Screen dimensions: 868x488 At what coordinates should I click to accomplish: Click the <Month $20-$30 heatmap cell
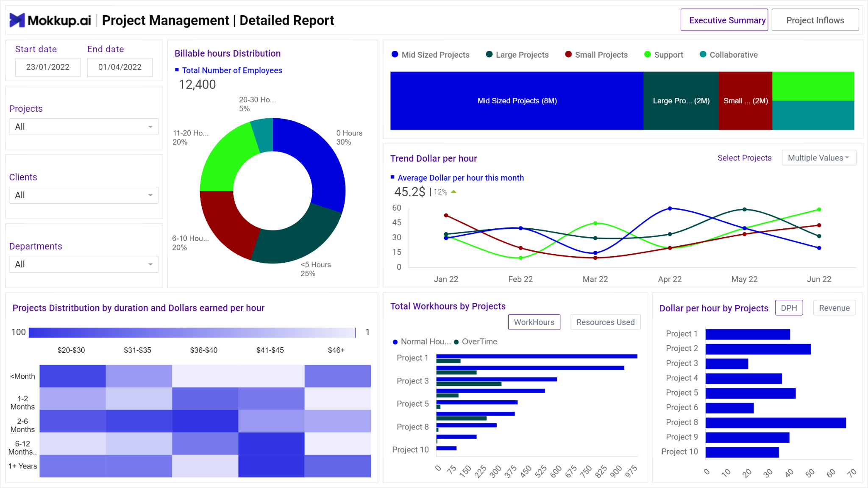pyautogui.click(x=72, y=376)
